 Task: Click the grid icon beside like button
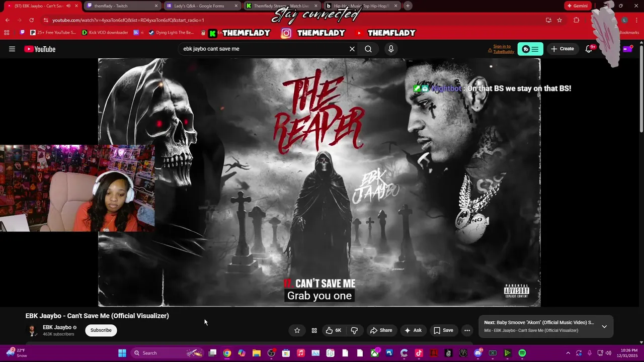click(x=314, y=330)
